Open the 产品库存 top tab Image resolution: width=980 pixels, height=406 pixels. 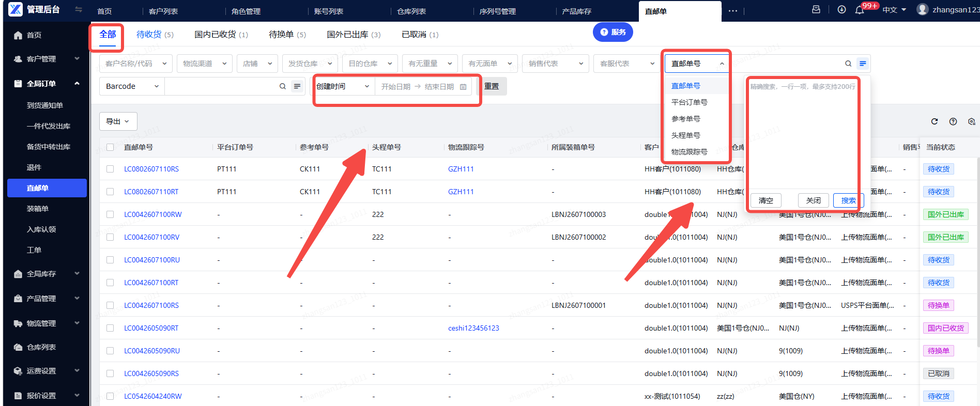point(576,11)
